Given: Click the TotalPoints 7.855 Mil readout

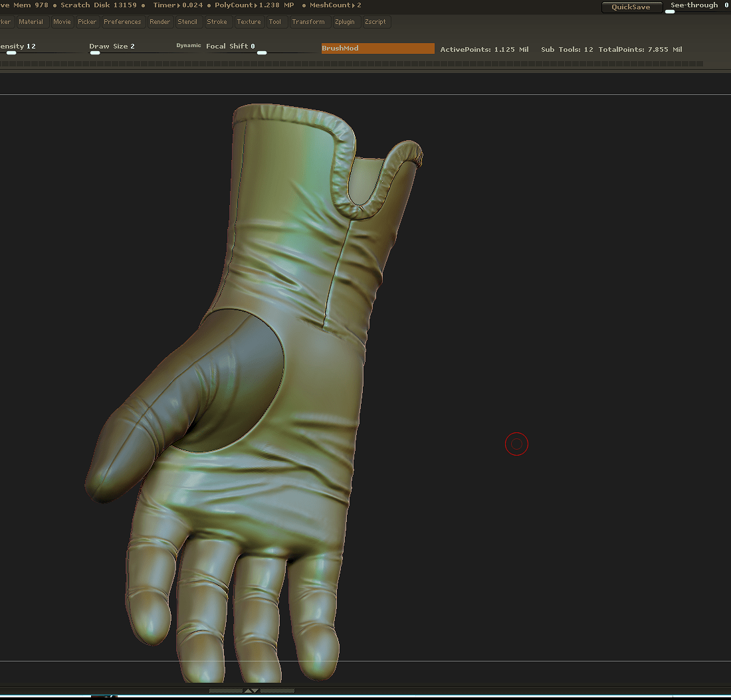Looking at the screenshot, I should tap(640, 49).
